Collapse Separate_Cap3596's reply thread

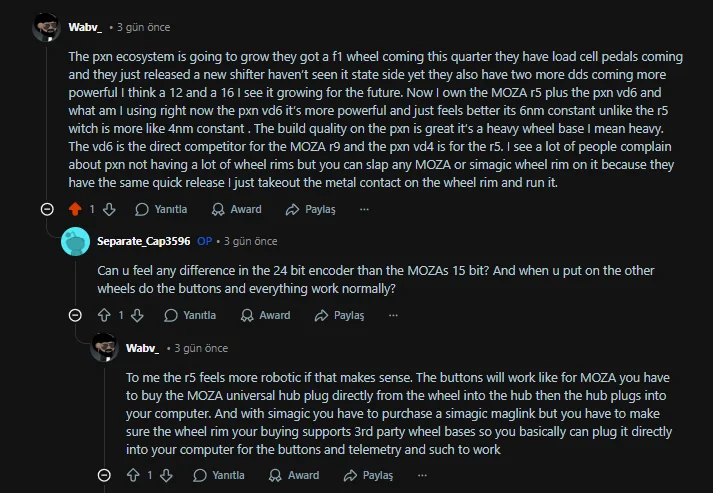pyautogui.click(x=75, y=315)
